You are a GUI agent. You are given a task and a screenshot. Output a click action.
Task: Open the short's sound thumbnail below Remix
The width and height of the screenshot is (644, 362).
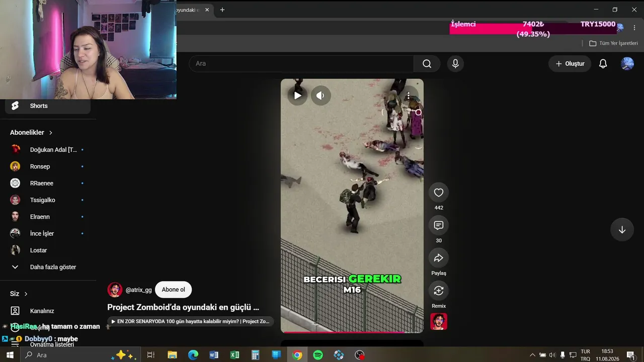pyautogui.click(x=439, y=322)
